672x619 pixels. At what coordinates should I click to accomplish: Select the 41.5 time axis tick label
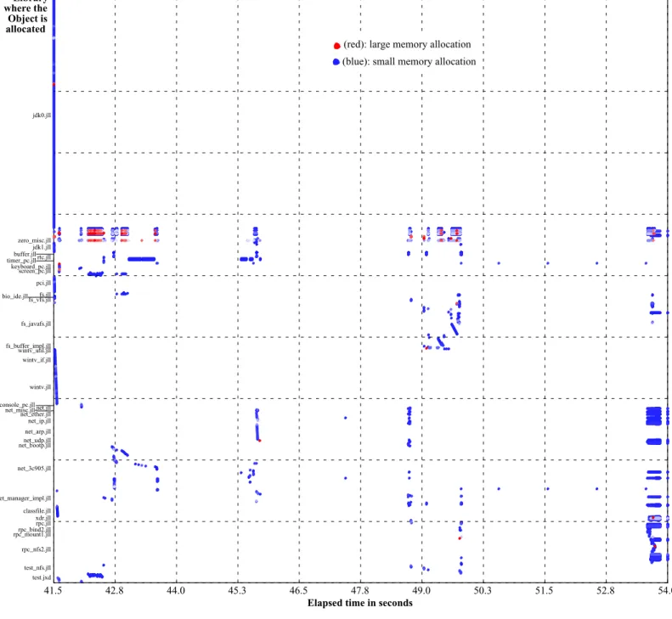coord(53,591)
